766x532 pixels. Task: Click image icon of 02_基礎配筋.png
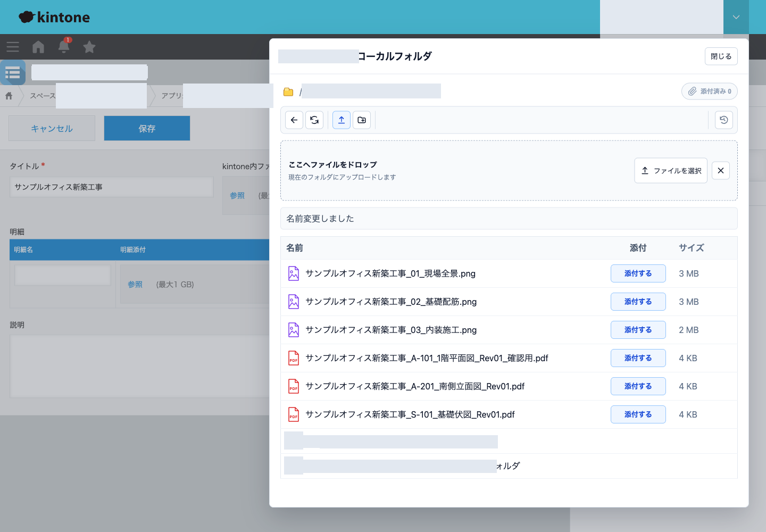tap(294, 302)
